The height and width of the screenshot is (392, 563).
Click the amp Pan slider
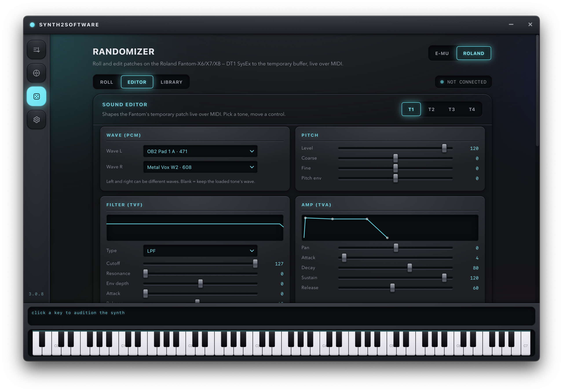395,248
